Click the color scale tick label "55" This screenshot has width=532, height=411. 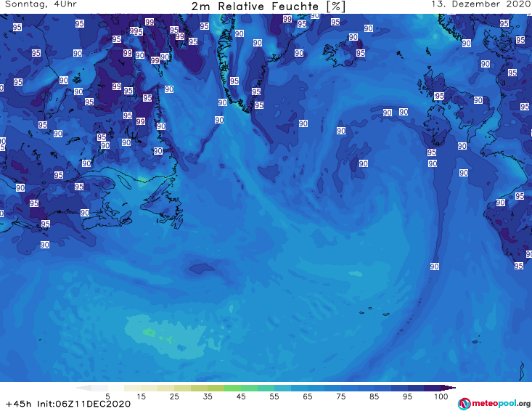tap(274, 396)
